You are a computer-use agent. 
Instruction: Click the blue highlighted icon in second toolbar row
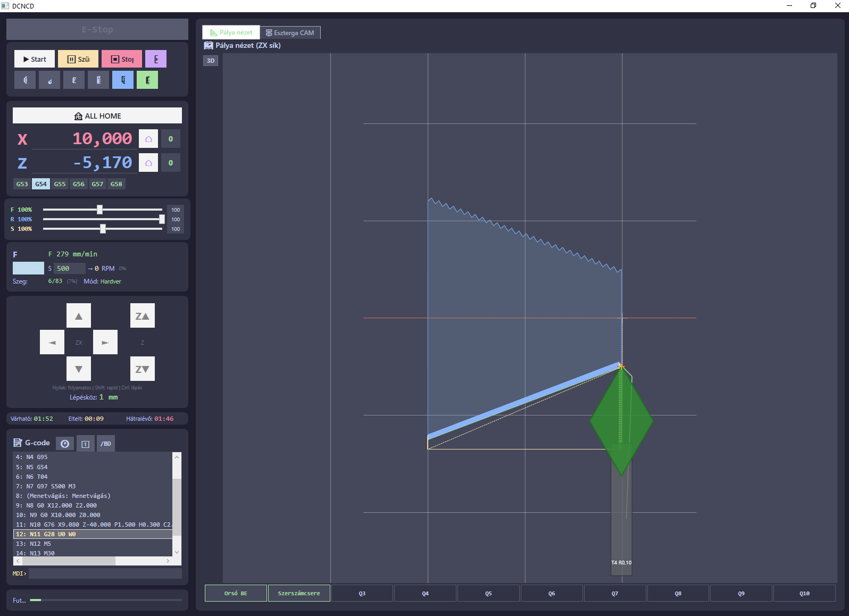pos(123,80)
